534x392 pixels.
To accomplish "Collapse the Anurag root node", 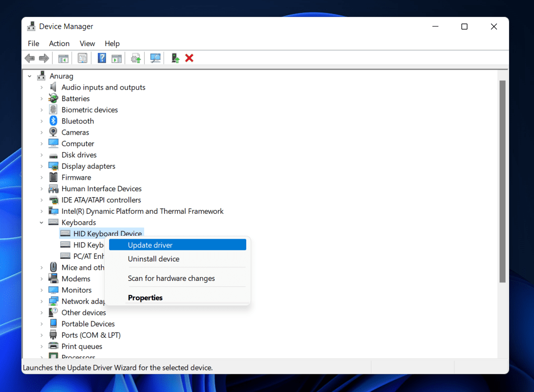I will [30, 76].
